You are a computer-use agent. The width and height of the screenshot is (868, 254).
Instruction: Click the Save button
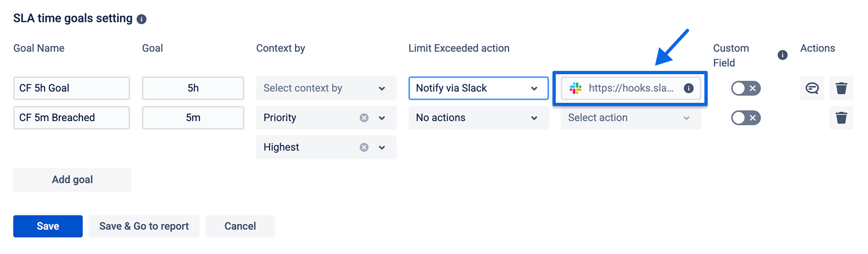(x=48, y=226)
